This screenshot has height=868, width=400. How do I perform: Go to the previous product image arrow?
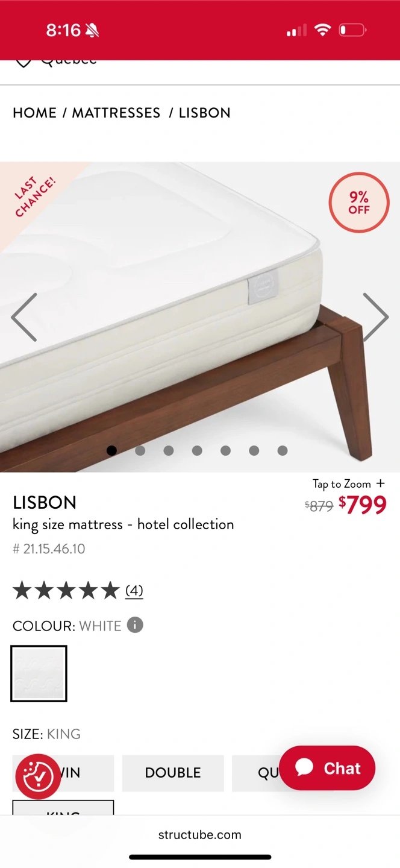[24, 317]
